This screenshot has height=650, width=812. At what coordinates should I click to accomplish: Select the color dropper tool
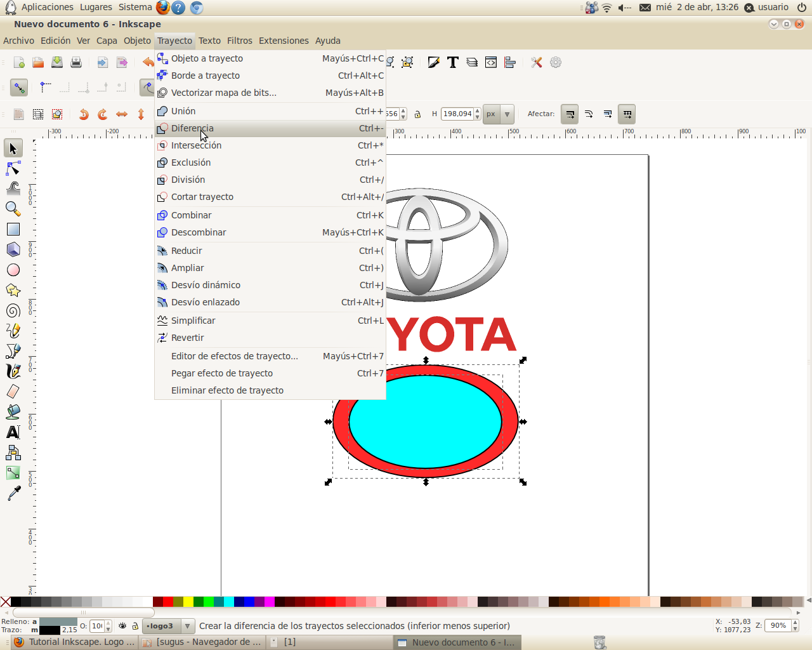[x=13, y=493]
